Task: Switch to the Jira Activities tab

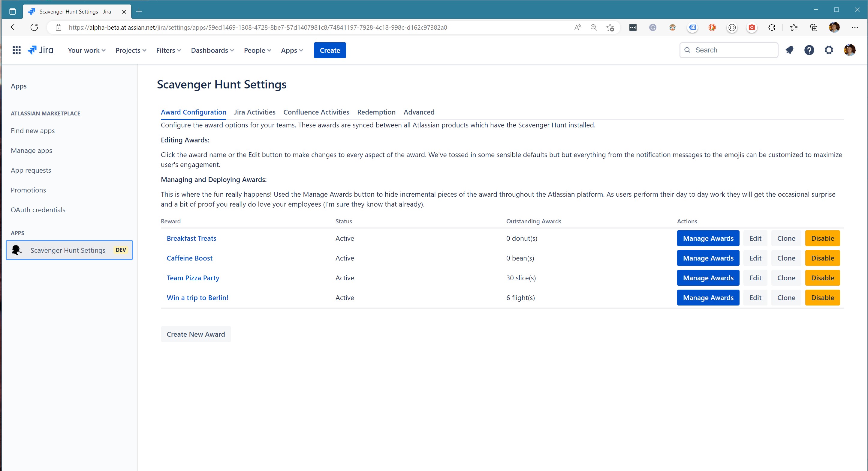Action: pyautogui.click(x=255, y=112)
